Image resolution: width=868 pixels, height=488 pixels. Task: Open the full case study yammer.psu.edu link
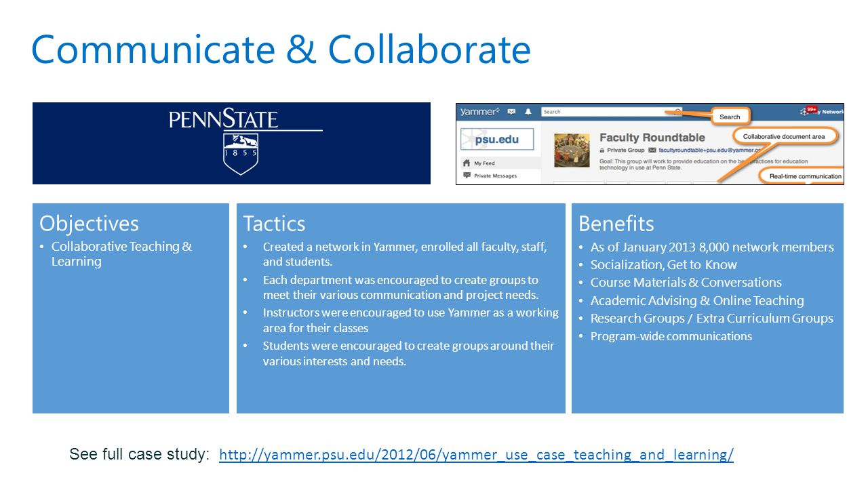tap(476, 455)
